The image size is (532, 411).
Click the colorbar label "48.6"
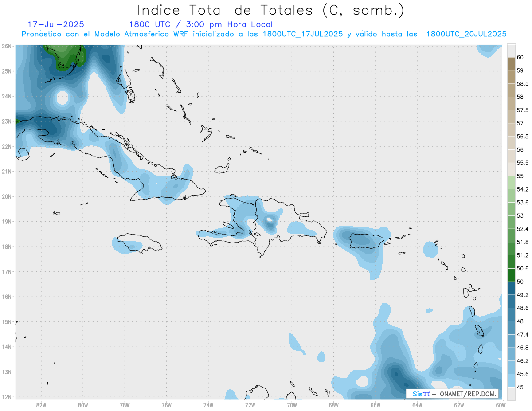point(523,308)
